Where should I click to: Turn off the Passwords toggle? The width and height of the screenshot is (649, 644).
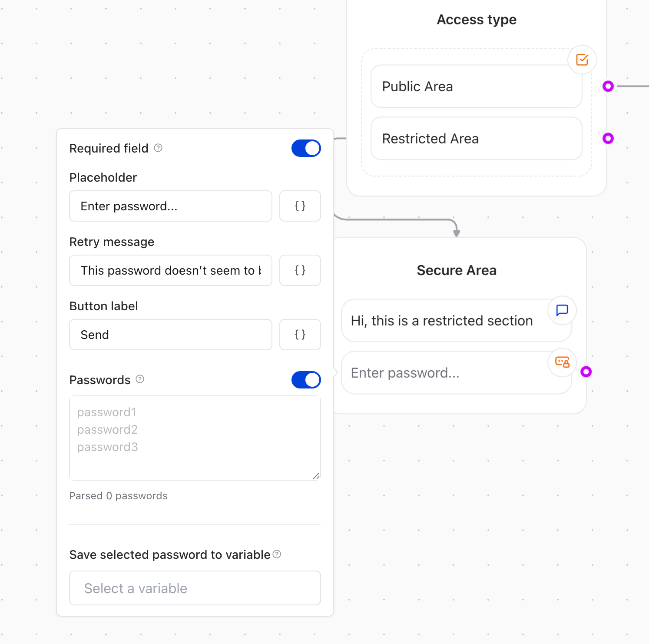click(306, 380)
